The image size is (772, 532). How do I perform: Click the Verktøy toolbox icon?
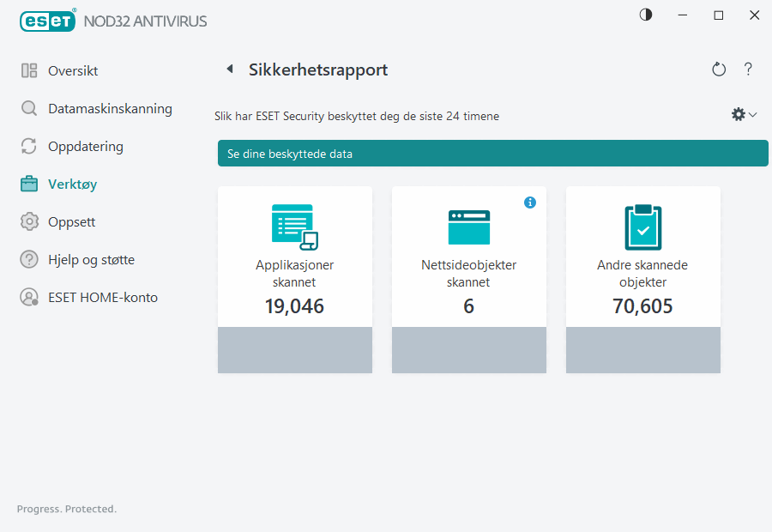(x=28, y=184)
